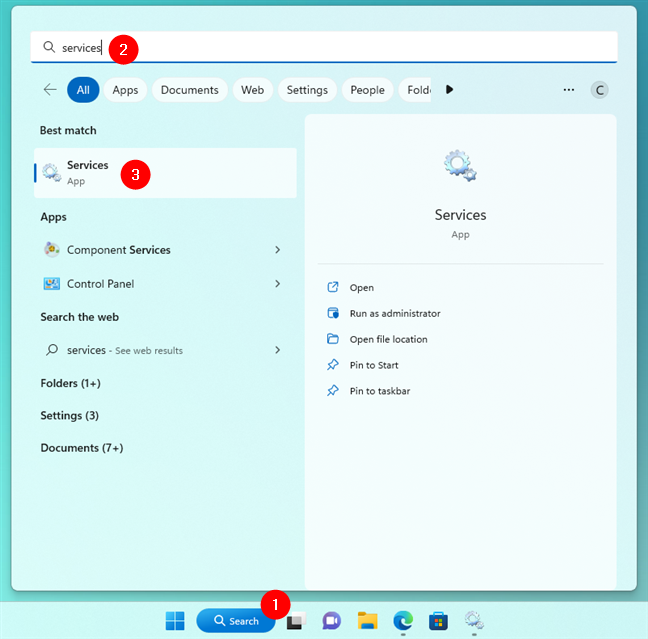This screenshot has width=648, height=639.
Task: Expand Documents (7+) section
Action: point(82,448)
